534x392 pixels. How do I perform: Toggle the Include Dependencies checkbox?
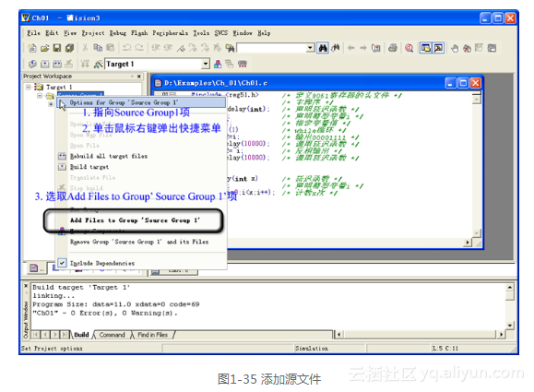pyautogui.click(x=62, y=263)
